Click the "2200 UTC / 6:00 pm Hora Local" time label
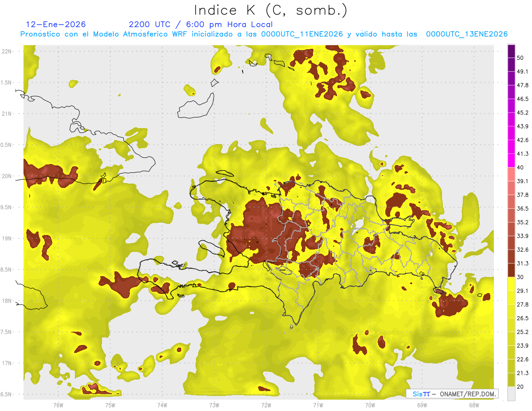 pos(200,24)
